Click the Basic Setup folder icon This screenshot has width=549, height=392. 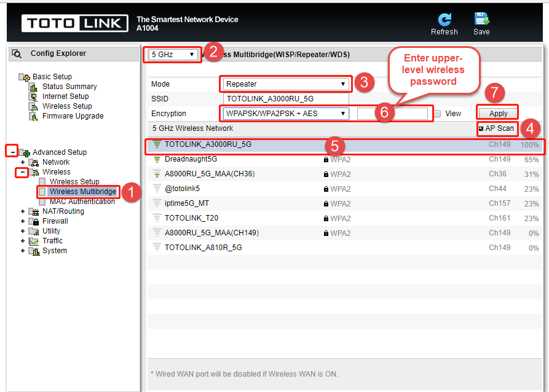24,77
